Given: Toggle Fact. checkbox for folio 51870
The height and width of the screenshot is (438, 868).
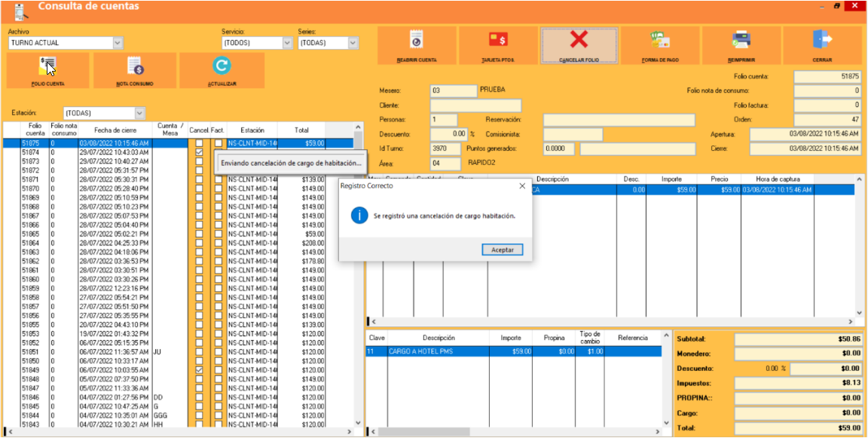Looking at the screenshot, I should 219,188.
